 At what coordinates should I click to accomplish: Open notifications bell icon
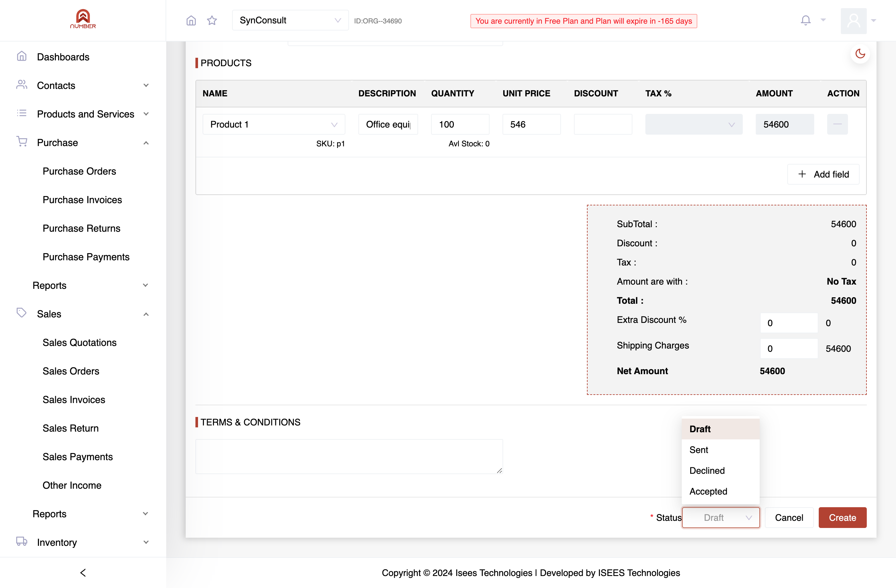806,20
